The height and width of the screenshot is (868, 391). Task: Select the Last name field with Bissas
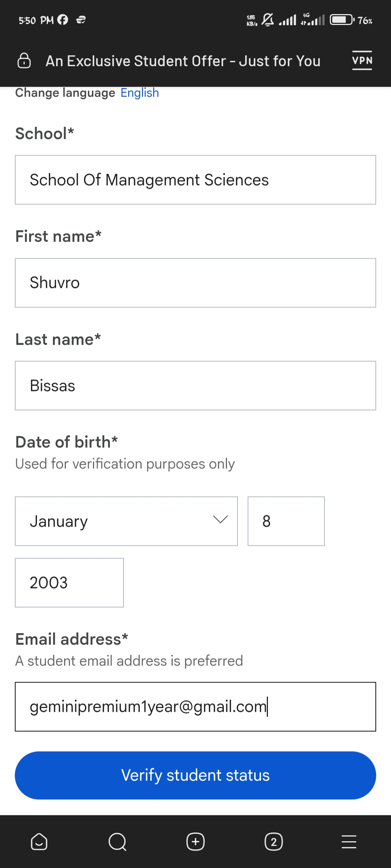coord(195,386)
